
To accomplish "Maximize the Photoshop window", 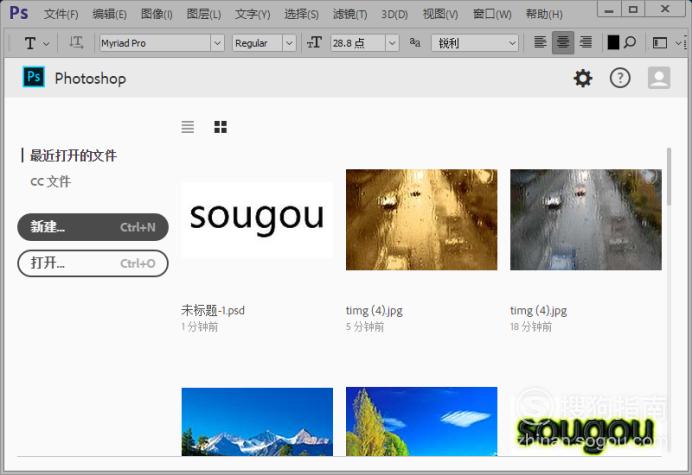I will click(633, 9).
